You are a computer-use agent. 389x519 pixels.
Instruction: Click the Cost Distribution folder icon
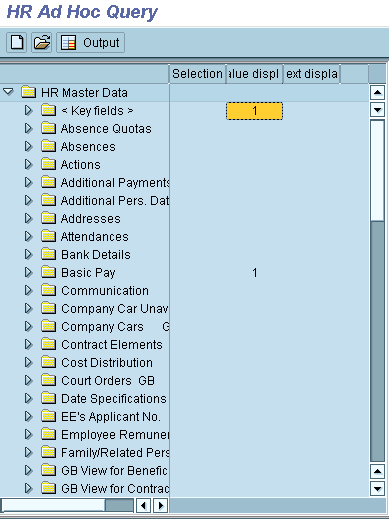coord(49,362)
